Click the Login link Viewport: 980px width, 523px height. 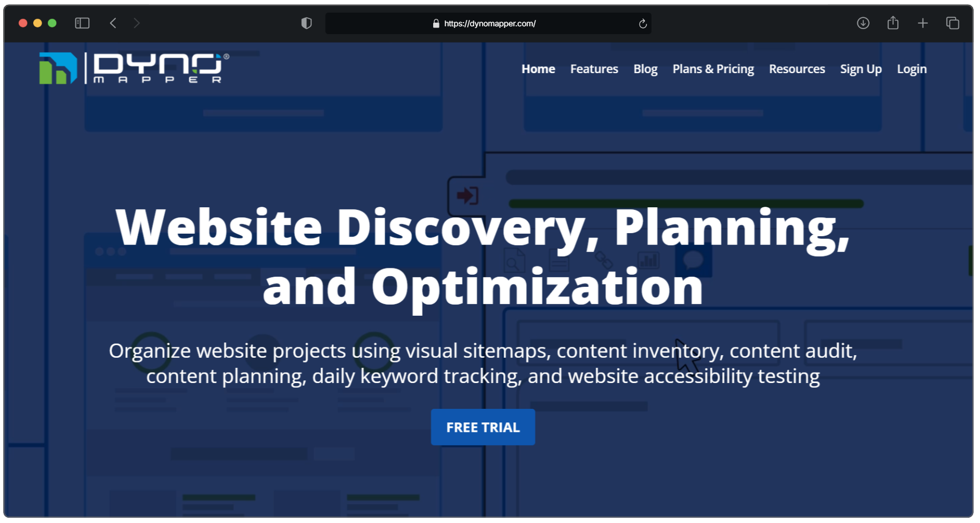coord(912,69)
